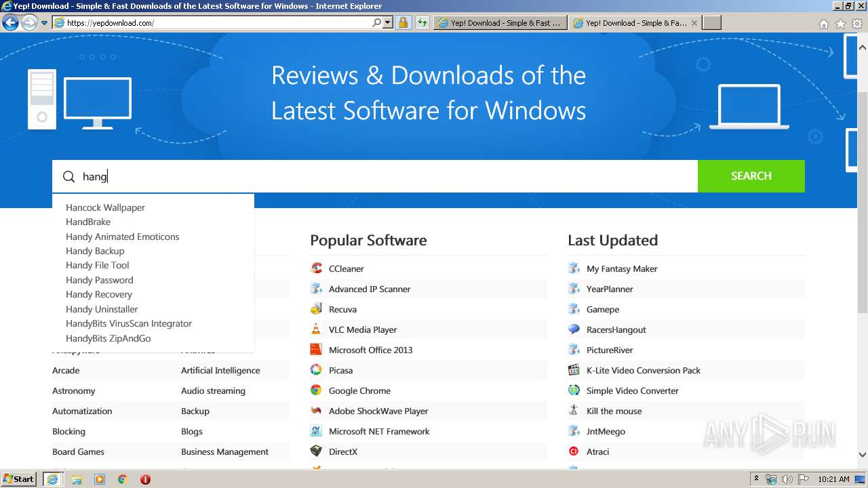This screenshot has height=488, width=868.
Task: Go forward using the IE forward arrow
Action: coord(29,22)
